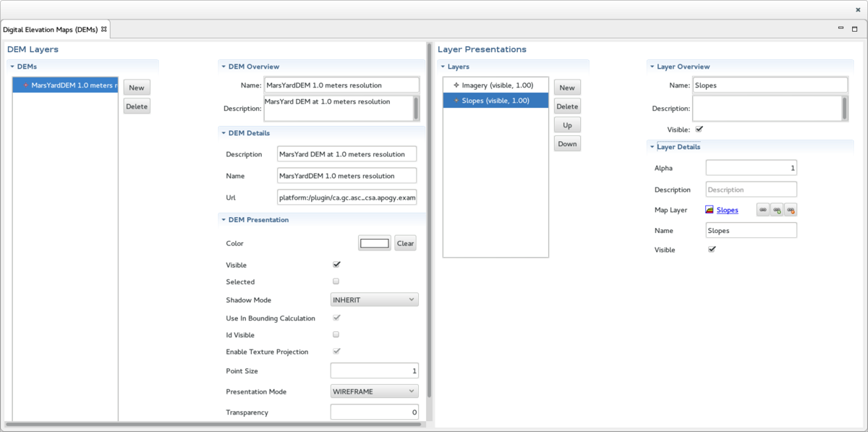This screenshot has width=868, height=432.
Task: Collapse the Layer Details section
Action: 652,146
